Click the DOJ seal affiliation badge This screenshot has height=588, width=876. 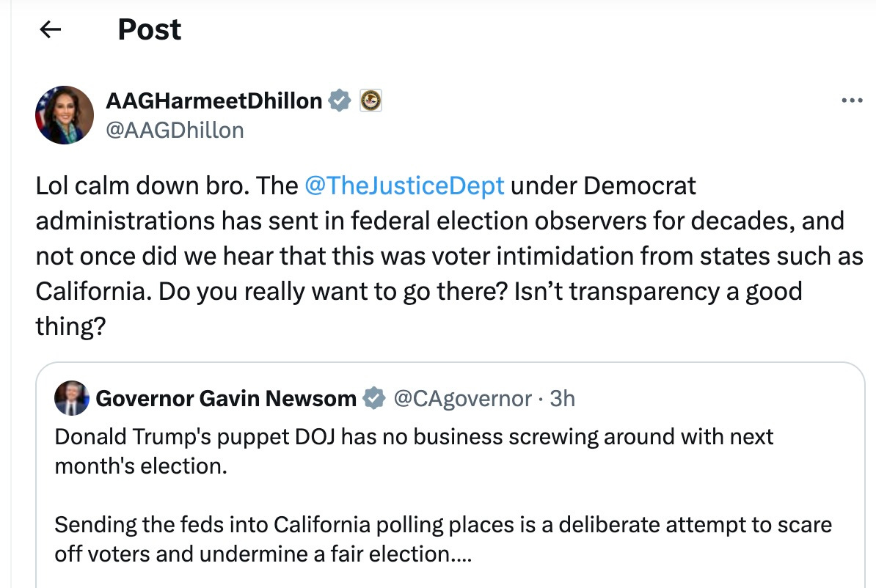click(x=371, y=100)
